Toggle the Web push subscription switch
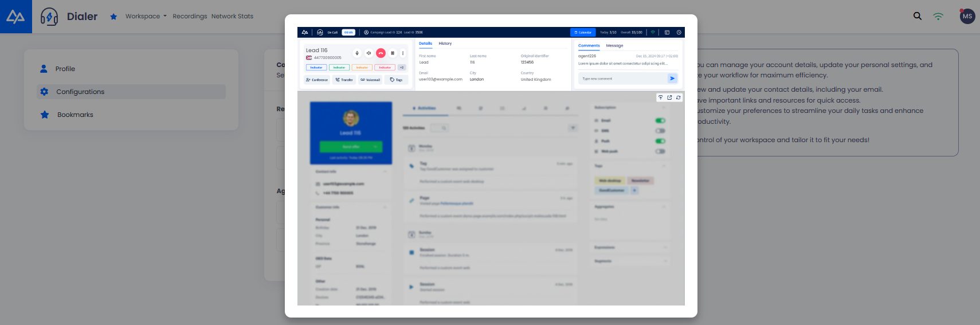Viewport: 980px width, 325px height. click(x=660, y=151)
